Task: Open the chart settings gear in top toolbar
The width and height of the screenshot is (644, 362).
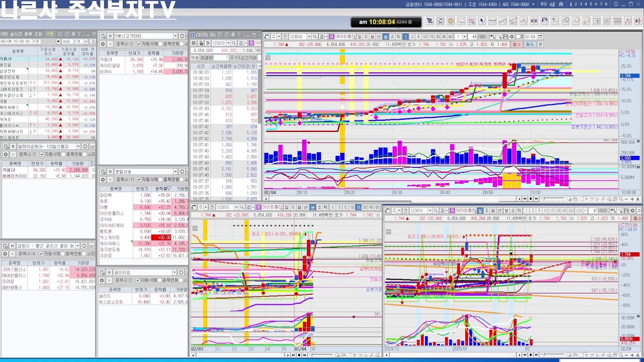Action: pyautogui.click(x=451, y=21)
